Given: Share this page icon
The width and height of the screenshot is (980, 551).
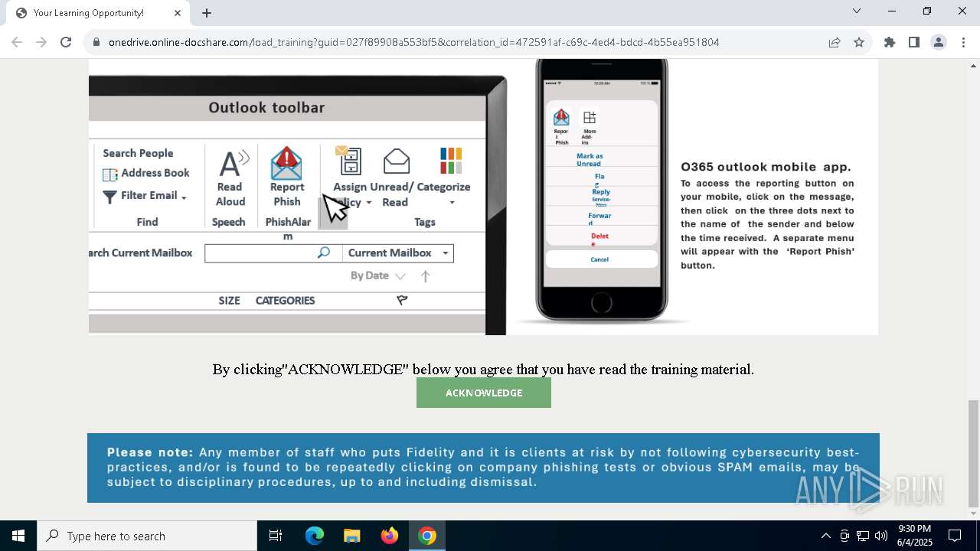Looking at the screenshot, I should tap(835, 42).
